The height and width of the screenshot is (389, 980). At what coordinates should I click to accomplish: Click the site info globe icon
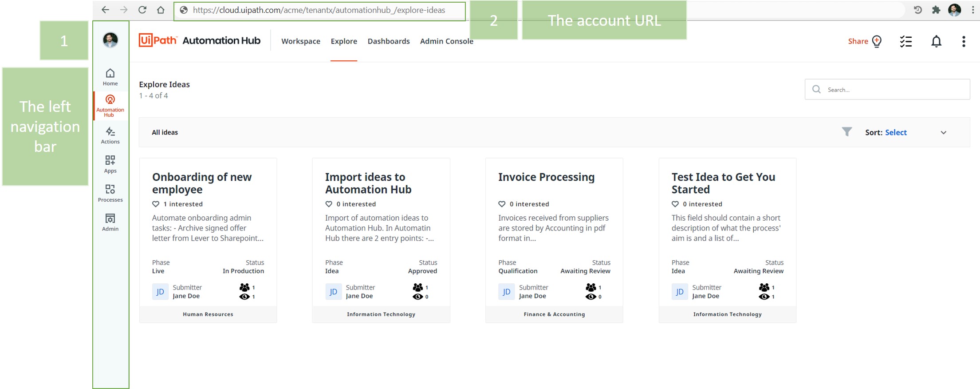tap(183, 10)
